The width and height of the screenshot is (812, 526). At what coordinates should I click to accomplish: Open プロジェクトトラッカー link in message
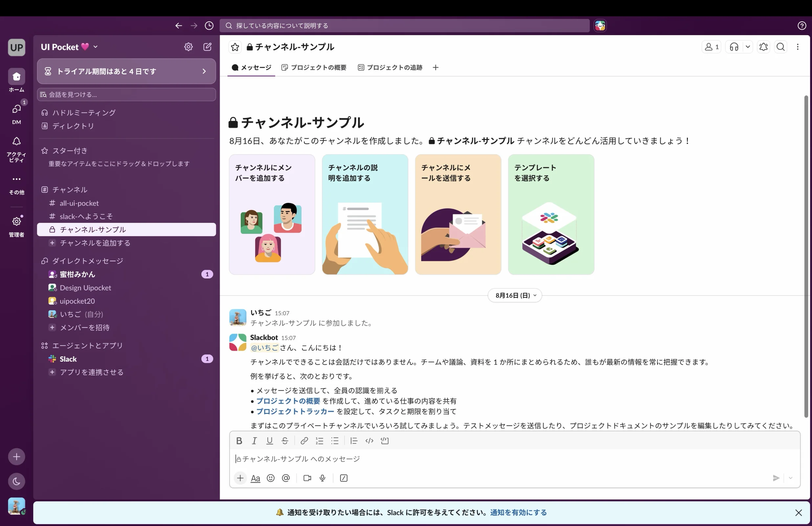coord(295,411)
